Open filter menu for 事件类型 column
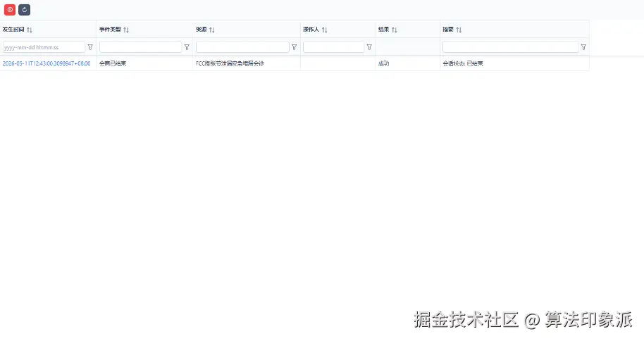This screenshot has width=644, height=341. coord(187,47)
